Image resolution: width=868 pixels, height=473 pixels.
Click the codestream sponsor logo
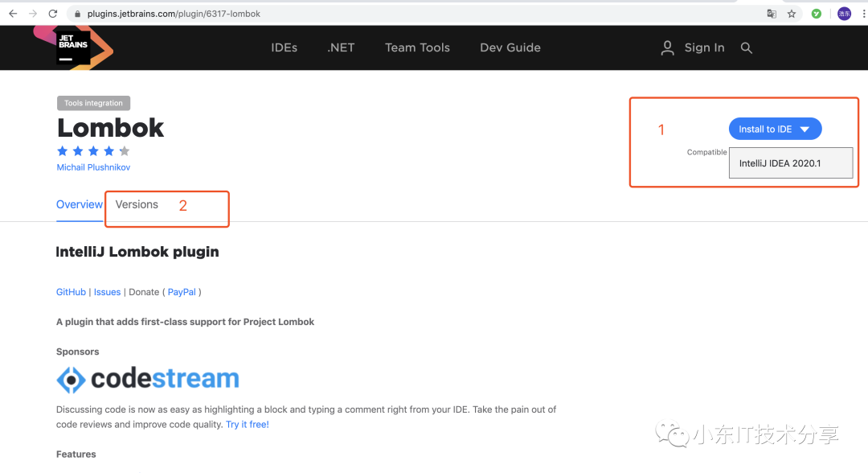148,380
